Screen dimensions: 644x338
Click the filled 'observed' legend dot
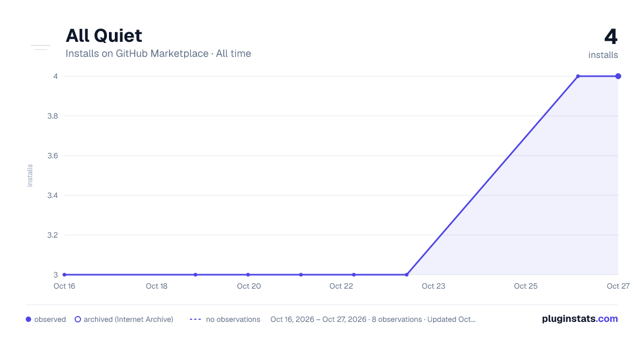tap(28, 319)
